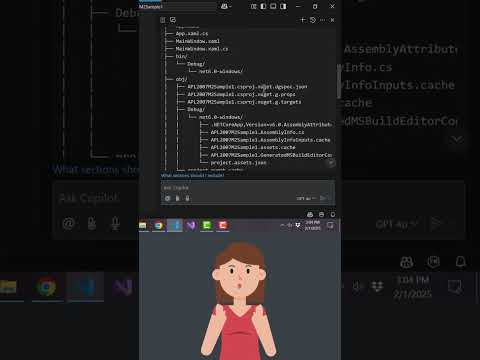Click the chat bubbles icon atop chat panel

click(173, 20)
